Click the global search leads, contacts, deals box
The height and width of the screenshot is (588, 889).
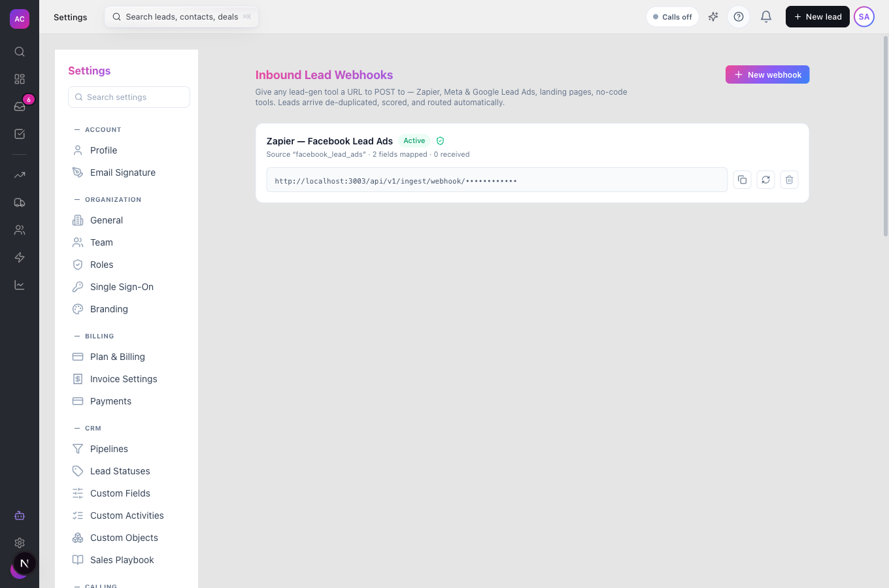[182, 17]
